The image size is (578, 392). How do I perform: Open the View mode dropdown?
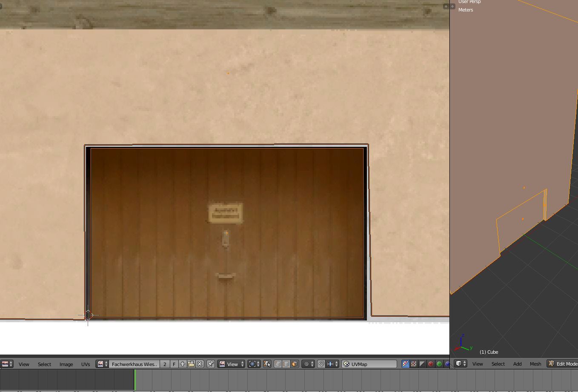[x=232, y=364]
